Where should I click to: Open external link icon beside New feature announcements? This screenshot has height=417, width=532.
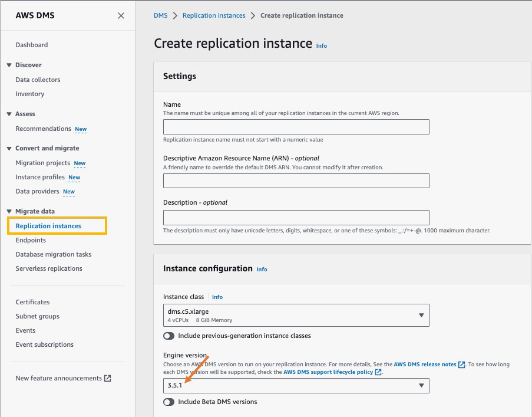pyautogui.click(x=107, y=378)
